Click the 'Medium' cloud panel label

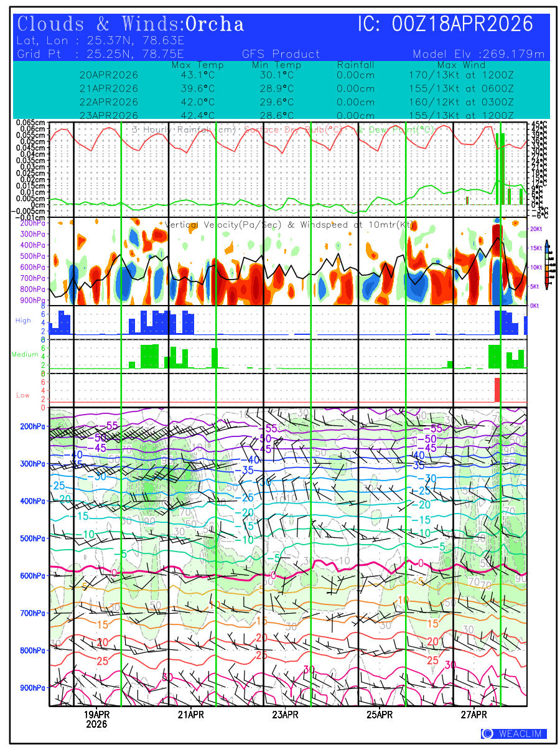point(25,355)
